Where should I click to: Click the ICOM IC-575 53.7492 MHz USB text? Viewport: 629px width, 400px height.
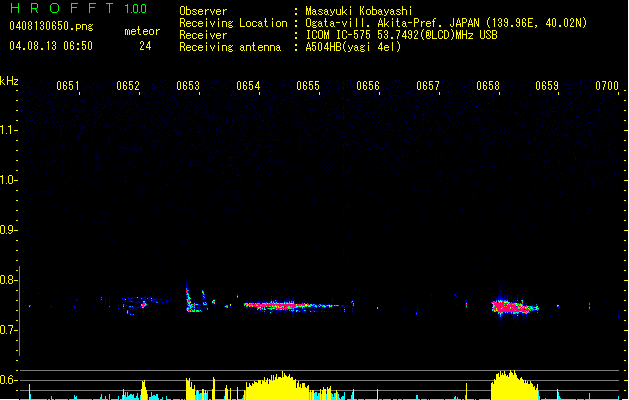tap(402, 35)
